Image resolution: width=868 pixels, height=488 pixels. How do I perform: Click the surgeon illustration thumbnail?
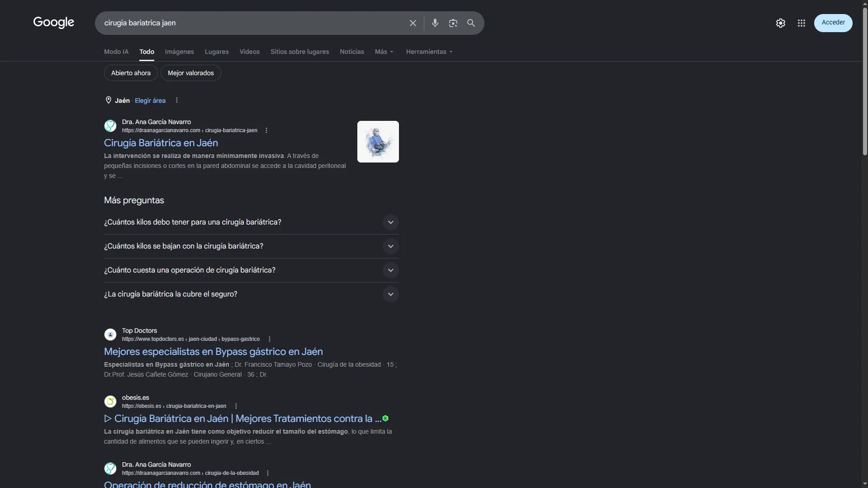pos(378,142)
